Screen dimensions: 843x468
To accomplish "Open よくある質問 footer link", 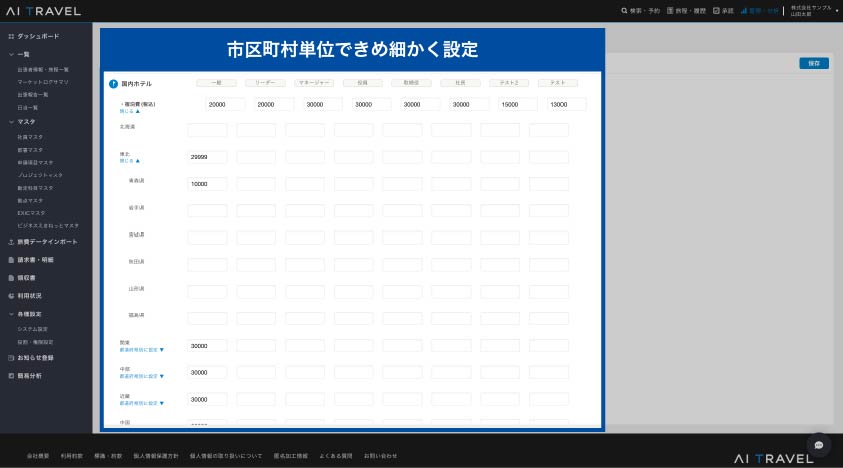I will (x=336, y=456).
